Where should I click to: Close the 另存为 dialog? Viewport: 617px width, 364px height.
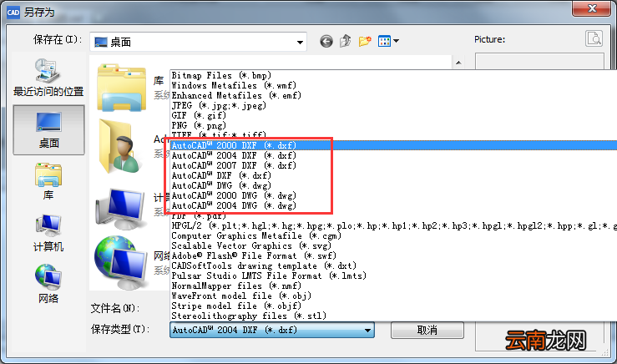click(x=591, y=8)
